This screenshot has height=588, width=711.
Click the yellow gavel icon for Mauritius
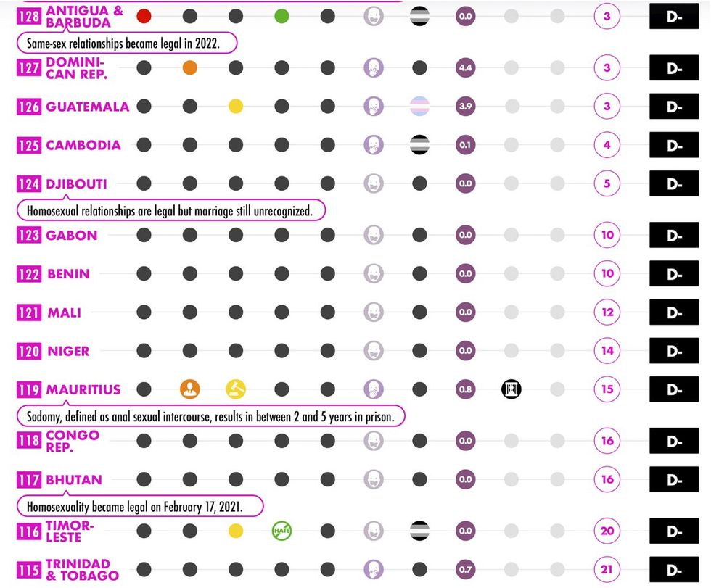(x=236, y=389)
